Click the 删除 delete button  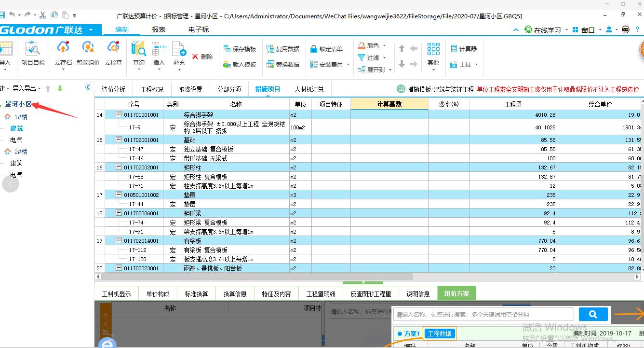[202, 56]
